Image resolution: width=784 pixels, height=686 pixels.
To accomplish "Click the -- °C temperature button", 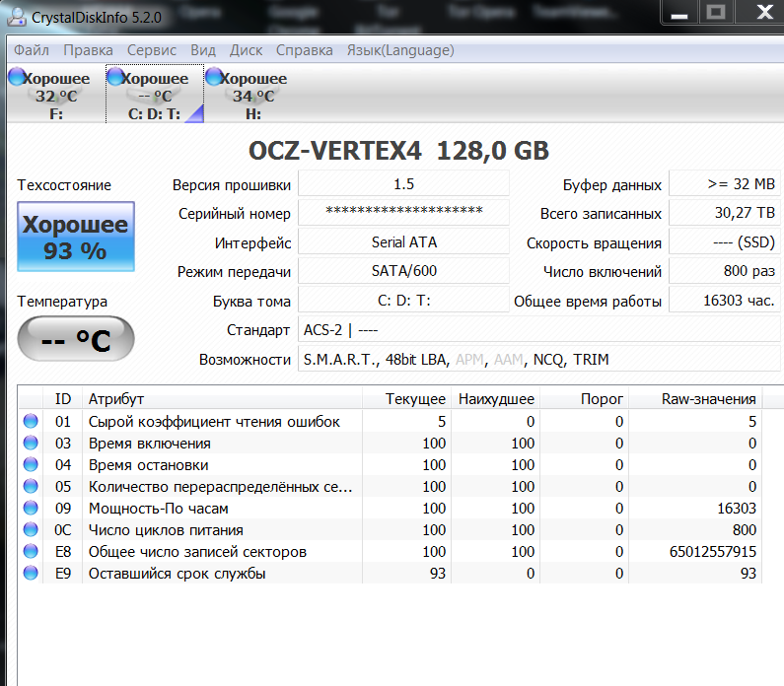I will click(x=76, y=339).
